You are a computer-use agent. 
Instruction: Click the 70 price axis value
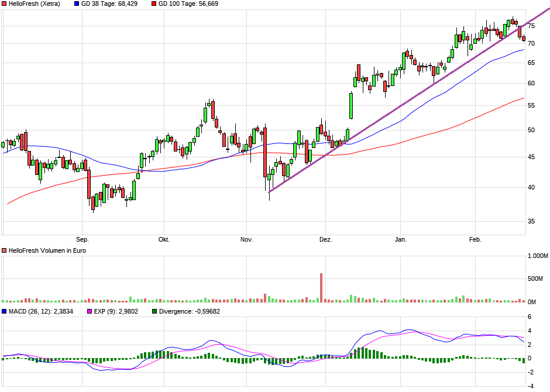pos(531,43)
